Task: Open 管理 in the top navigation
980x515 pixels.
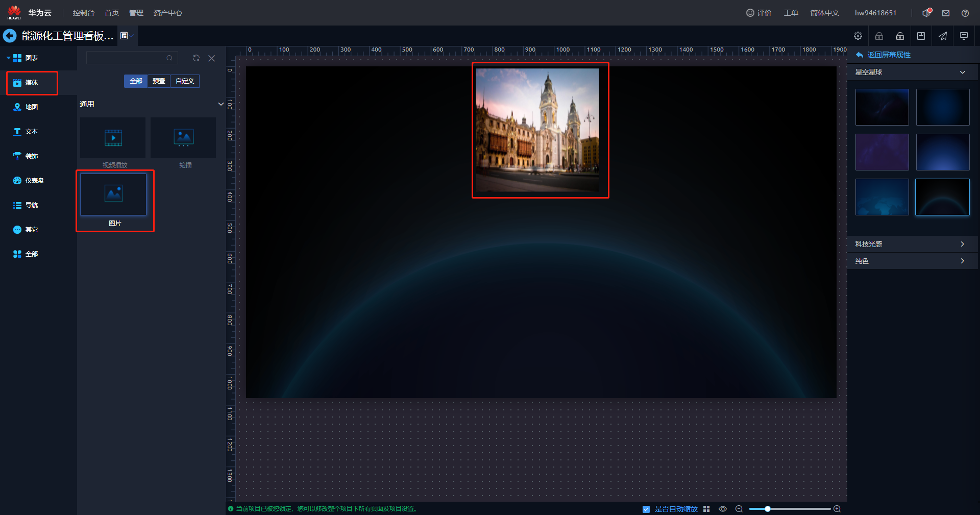Action: [x=136, y=13]
